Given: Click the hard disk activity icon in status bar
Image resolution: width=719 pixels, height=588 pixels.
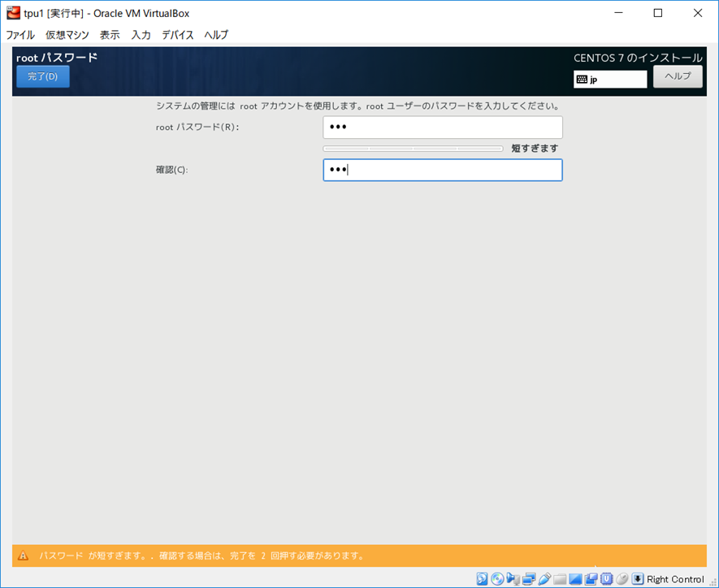Looking at the screenshot, I should click(482, 578).
